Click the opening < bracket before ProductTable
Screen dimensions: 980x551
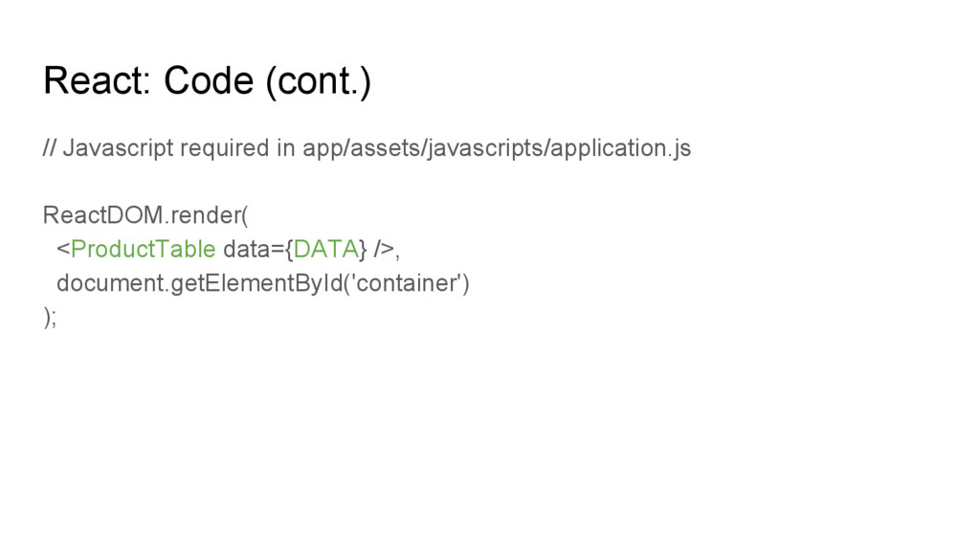tap(63, 250)
